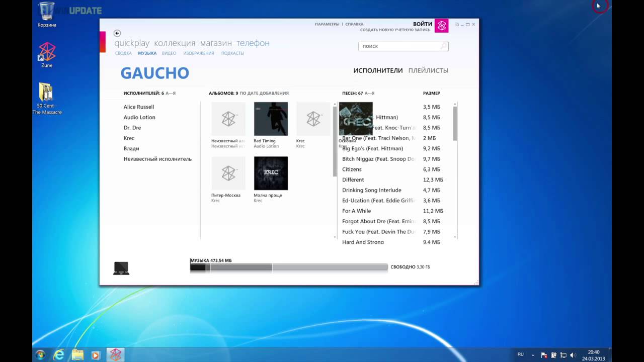Open ПАРАМЕТРЫ settings link
Image resolution: width=644 pixels, height=362 pixels.
[327, 24]
